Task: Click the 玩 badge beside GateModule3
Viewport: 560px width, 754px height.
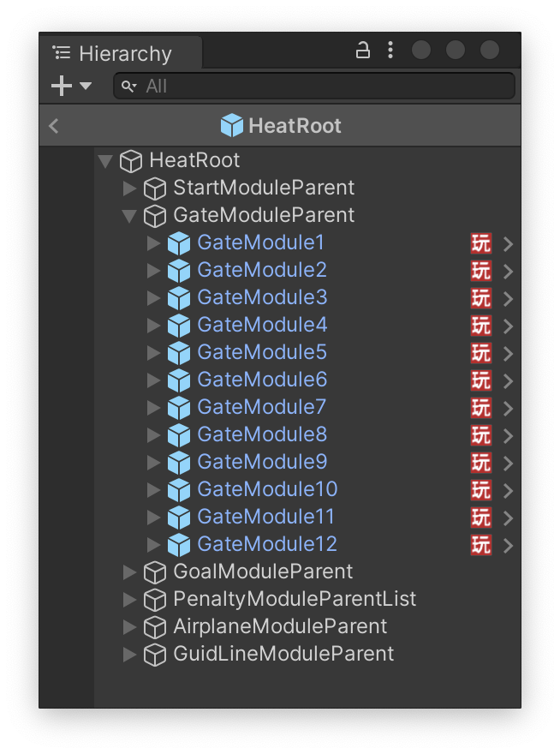Action: pyautogui.click(x=481, y=297)
